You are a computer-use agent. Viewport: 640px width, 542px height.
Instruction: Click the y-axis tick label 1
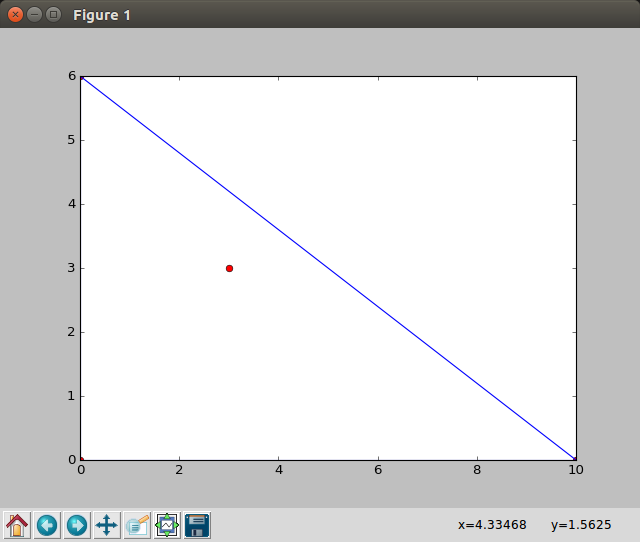[x=72, y=395]
